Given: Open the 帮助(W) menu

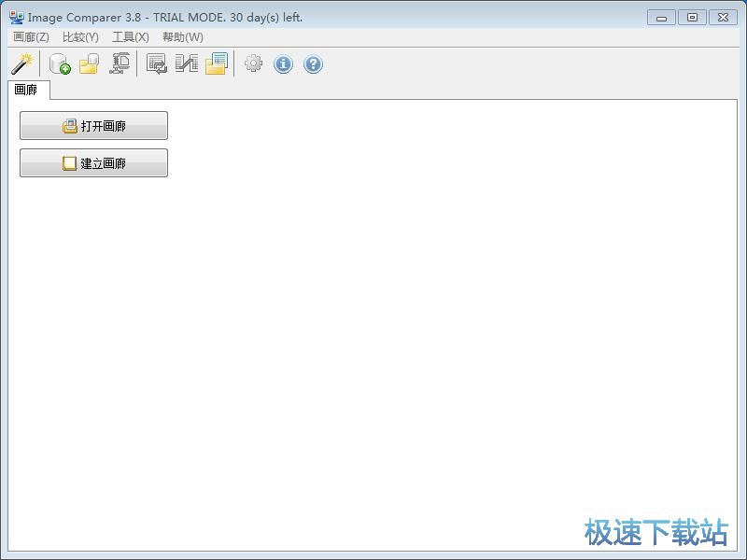Looking at the screenshot, I should [183, 37].
